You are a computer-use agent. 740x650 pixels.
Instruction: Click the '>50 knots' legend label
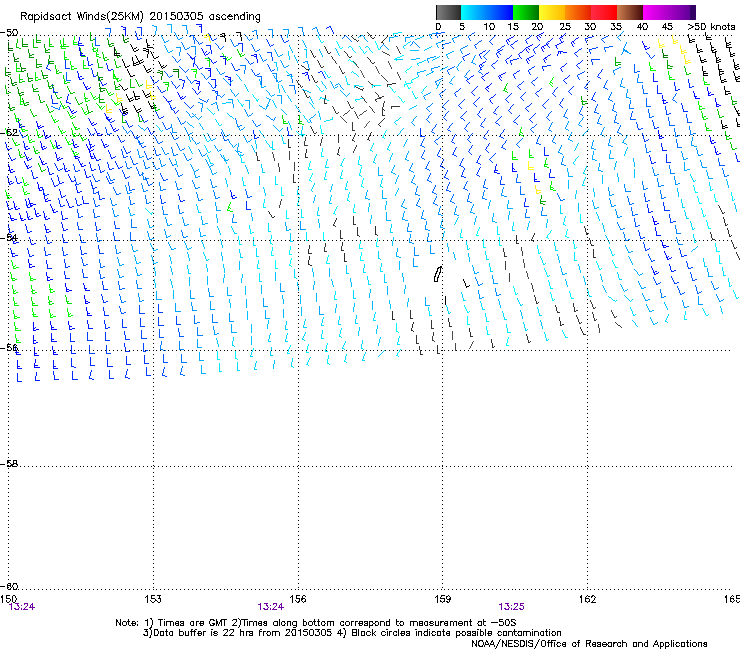[711, 27]
